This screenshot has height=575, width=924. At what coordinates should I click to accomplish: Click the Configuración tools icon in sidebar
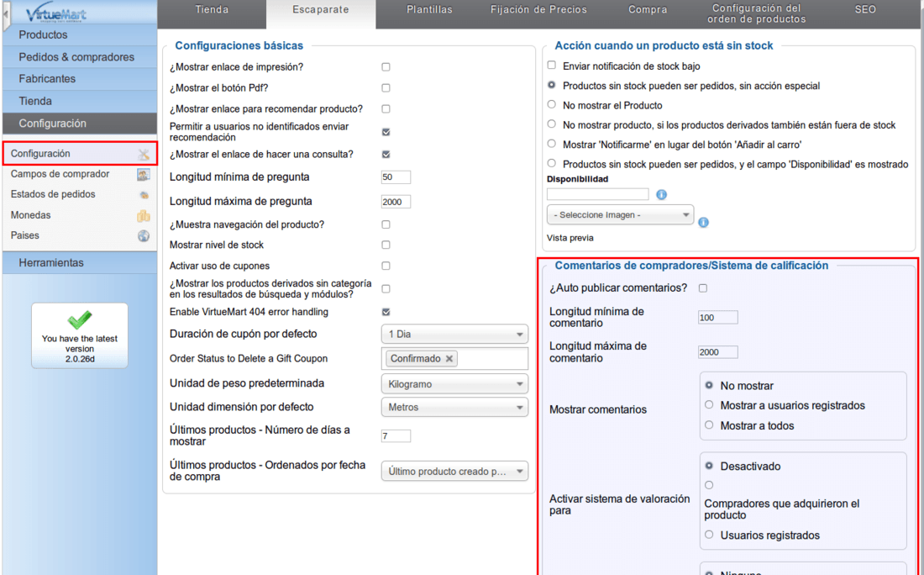click(144, 155)
